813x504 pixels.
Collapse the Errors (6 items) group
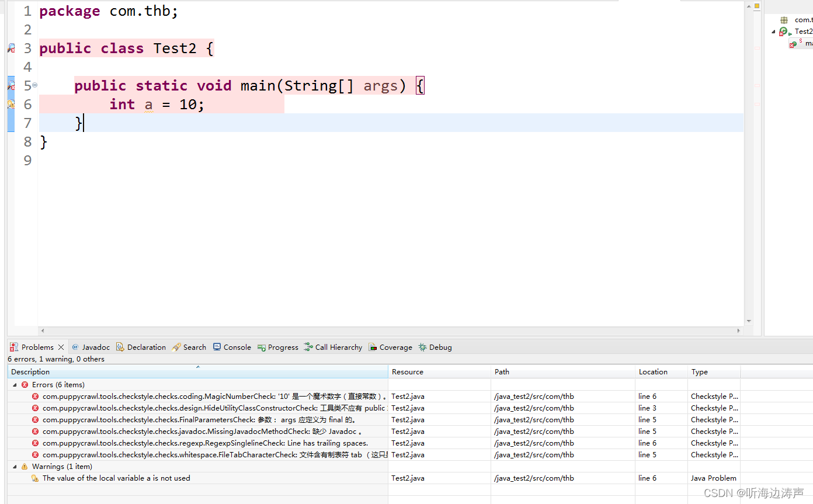(13, 384)
